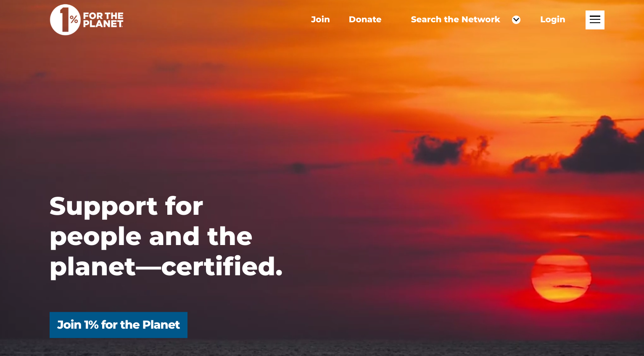The height and width of the screenshot is (356, 644).
Task: Click the Join 1% for the Planet button
Action: [119, 325]
